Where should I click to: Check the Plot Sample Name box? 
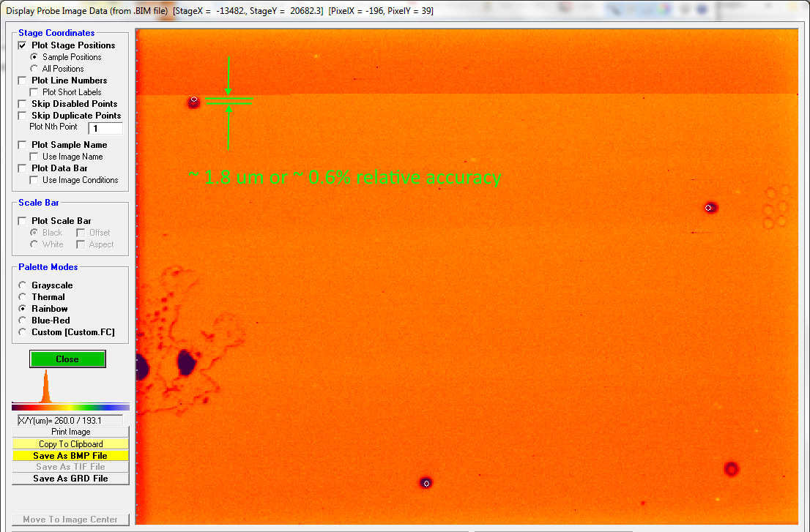point(22,145)
